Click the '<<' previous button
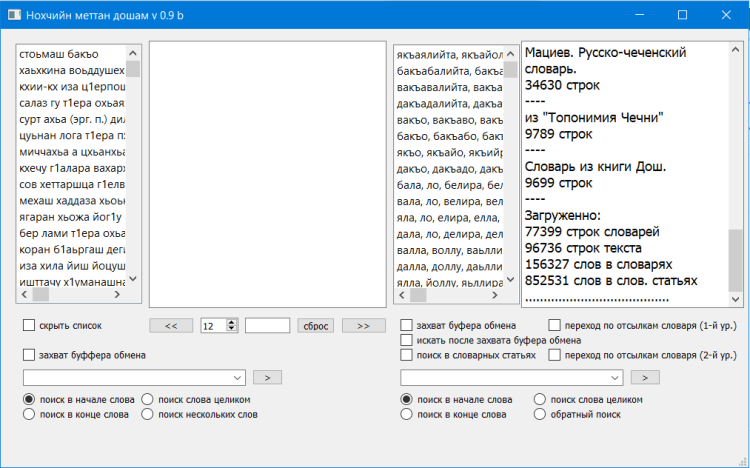 171,325
